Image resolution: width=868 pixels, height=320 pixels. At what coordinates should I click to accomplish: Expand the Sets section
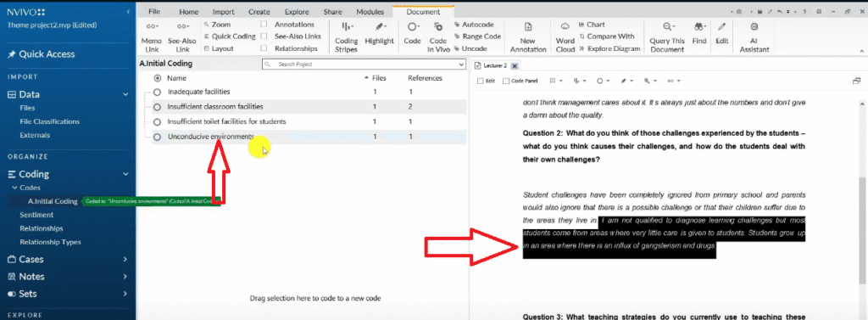125,294
